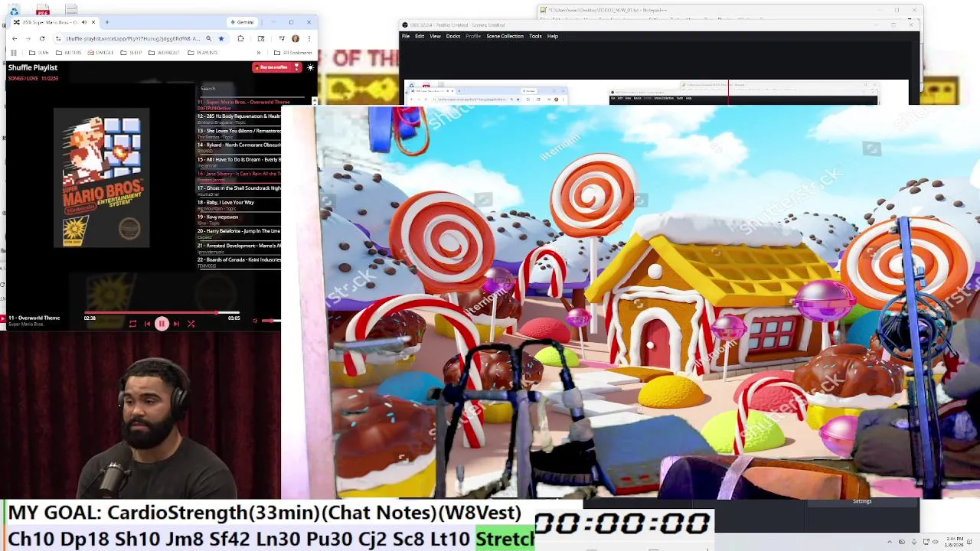Open the OBS Help menu

click(553, 36)
